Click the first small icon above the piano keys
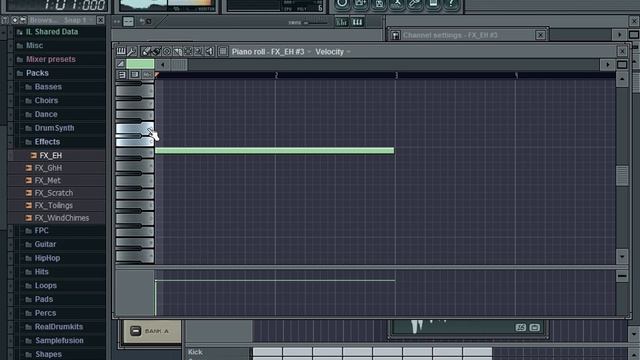 pyautogui.click(x=122, y=75)
